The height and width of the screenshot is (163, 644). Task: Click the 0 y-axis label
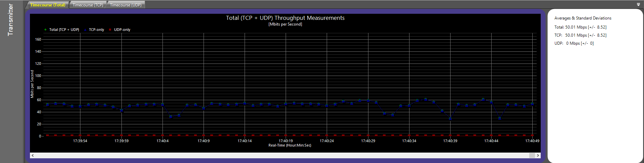[40, 136]
